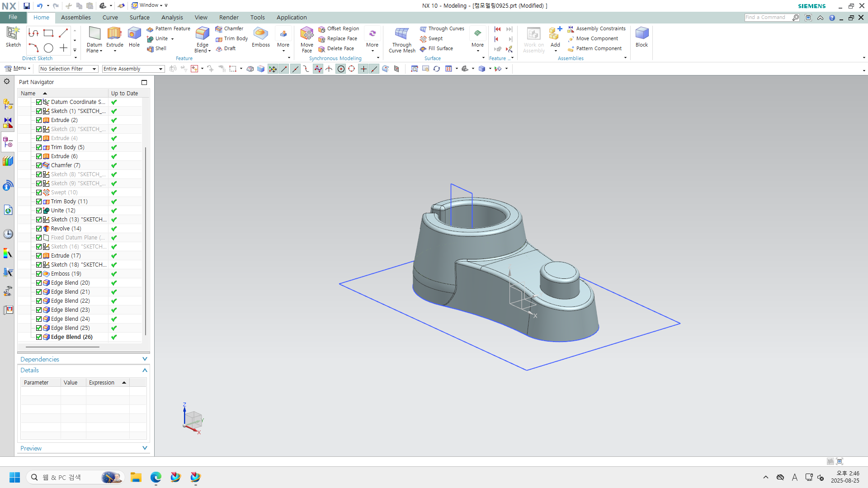Open the Analysis ribbon tab
The width and height of the screenshot is (868, 488).
click(172, 17)
